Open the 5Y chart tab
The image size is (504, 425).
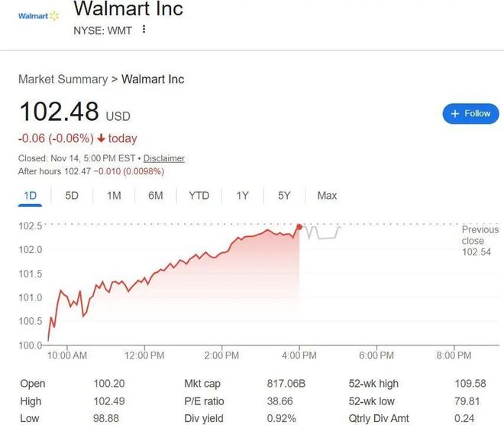coord(284,196)
